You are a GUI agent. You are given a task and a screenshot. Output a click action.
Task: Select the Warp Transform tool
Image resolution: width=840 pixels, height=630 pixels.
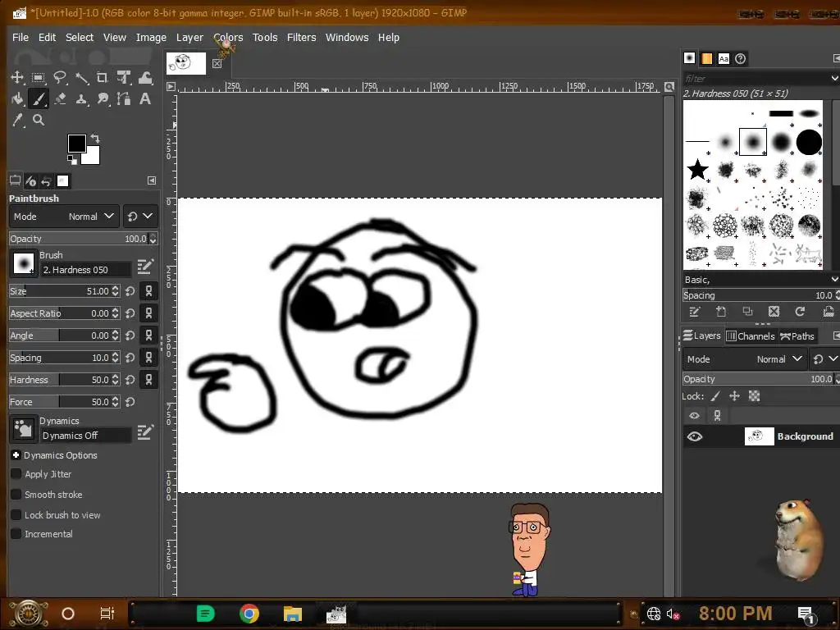(x=145, y=78)
